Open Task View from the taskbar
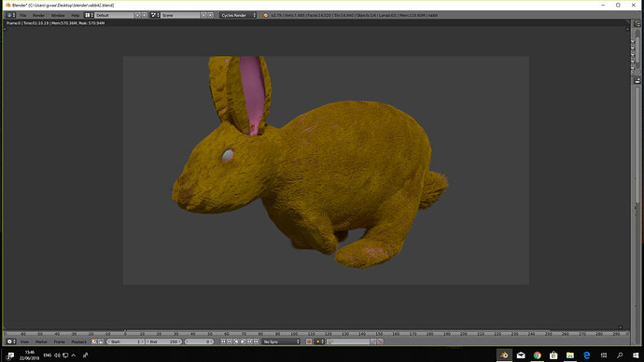Screen dimensions: 644x362 (x=603, y=355)
